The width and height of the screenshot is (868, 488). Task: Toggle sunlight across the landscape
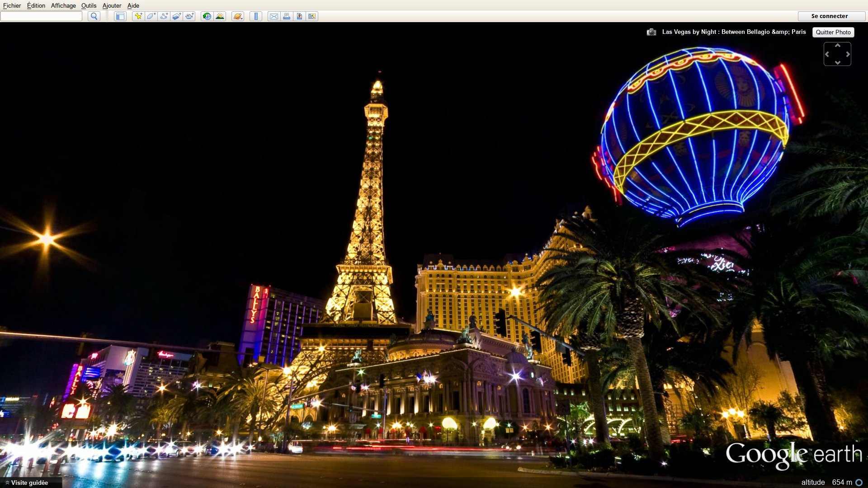coord(220,16)
